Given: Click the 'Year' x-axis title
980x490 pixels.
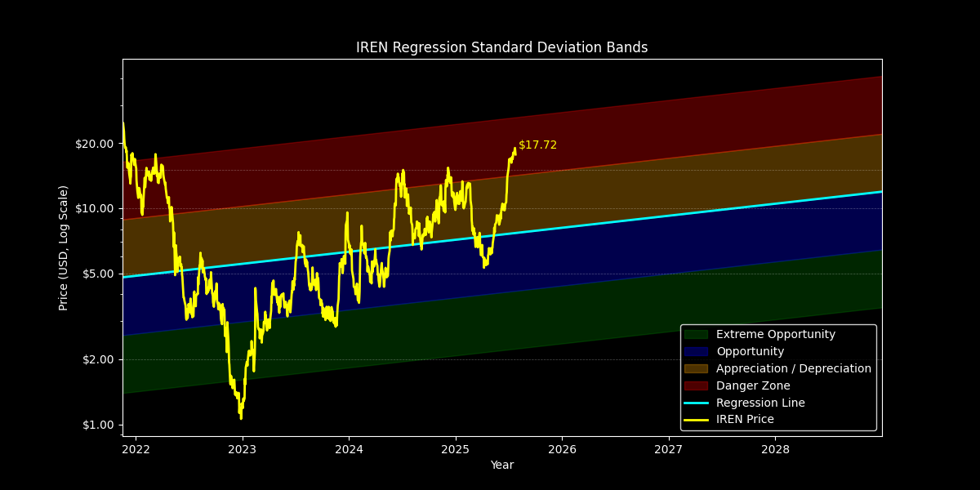Looking at the screenshot, I should 501,465.
